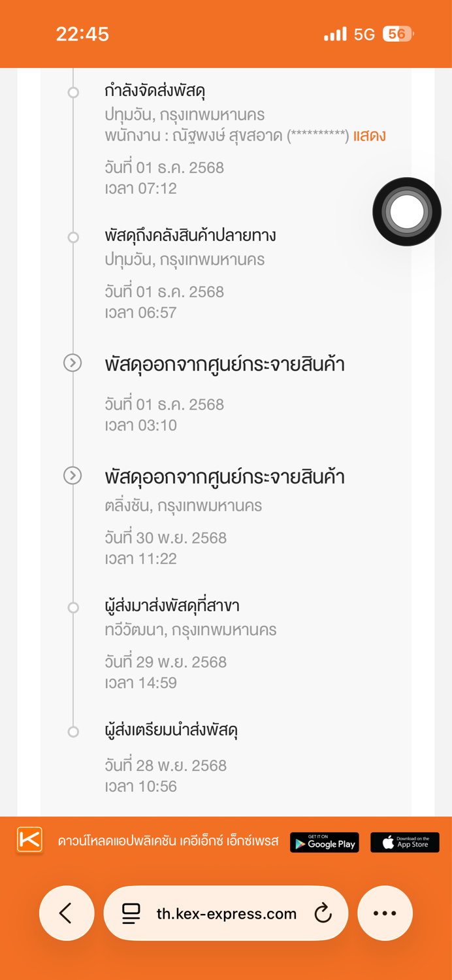Select the ผู้ส่งเตรียมนำส่งพัสดุ timeline marker
The width and height of the screenshot is (452, 980).
pos(73,732)
